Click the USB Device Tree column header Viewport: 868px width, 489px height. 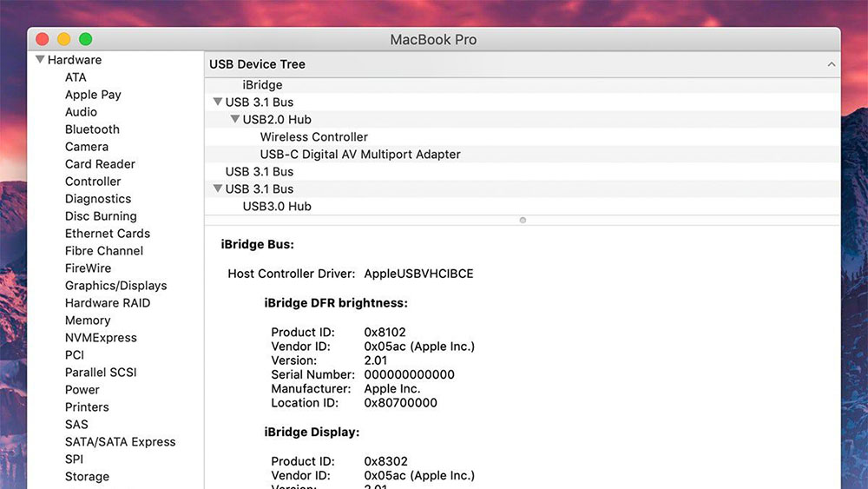pos(257,64)
